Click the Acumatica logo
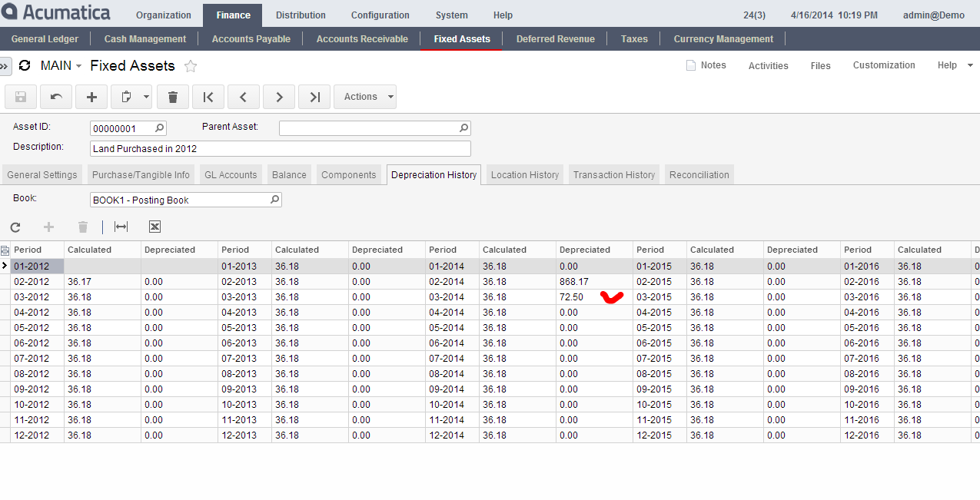980x500 pixels. (56, 13)
